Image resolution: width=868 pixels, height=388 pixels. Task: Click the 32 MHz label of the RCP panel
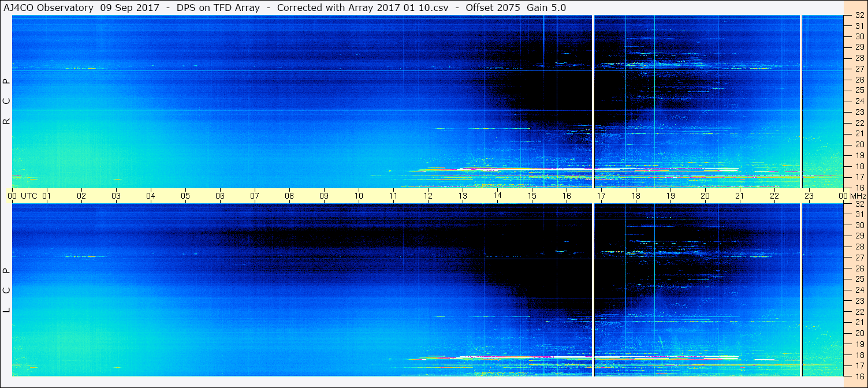click(x=859, y=15)
